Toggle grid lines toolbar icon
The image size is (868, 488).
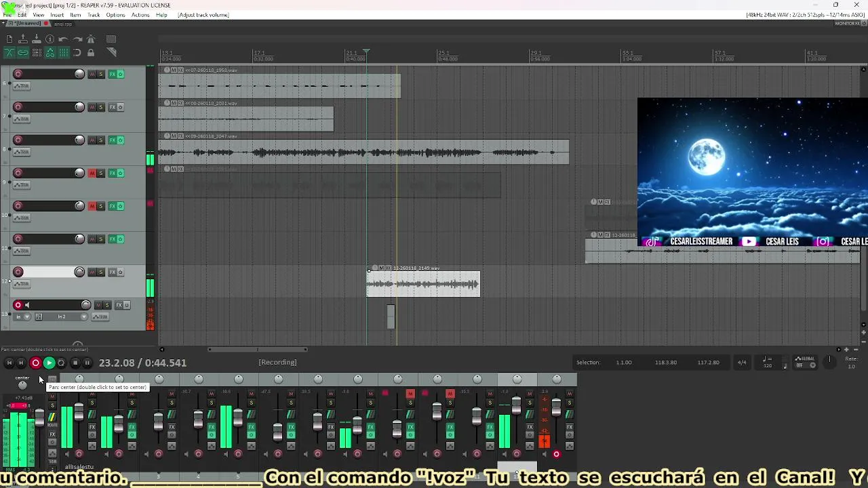point(64,52)
